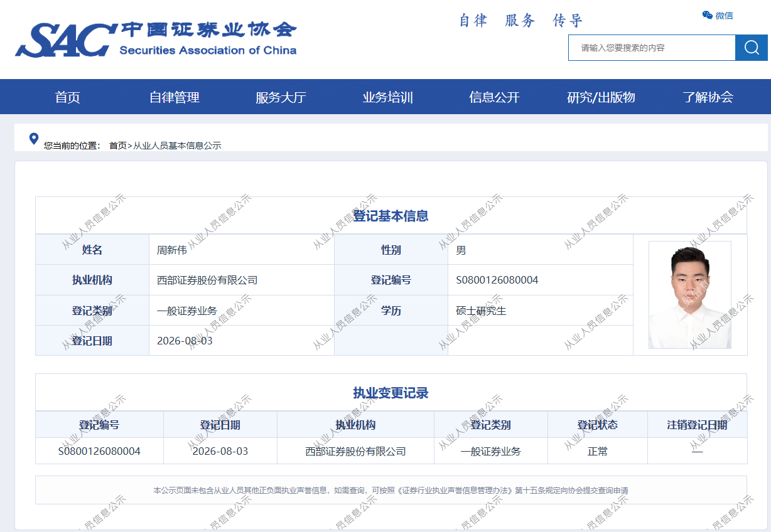
Task: Click the gender value 男
Action: pos(461,250)
